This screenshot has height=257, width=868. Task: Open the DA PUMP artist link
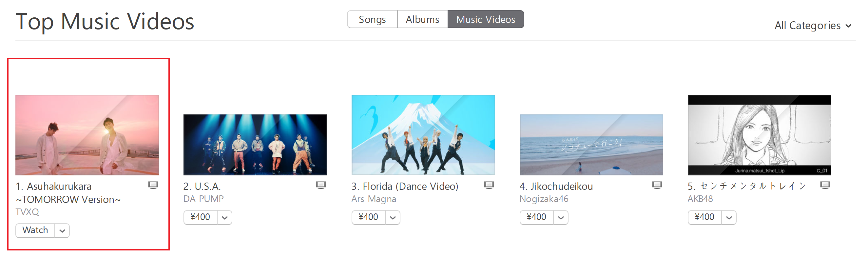(203, 199)
